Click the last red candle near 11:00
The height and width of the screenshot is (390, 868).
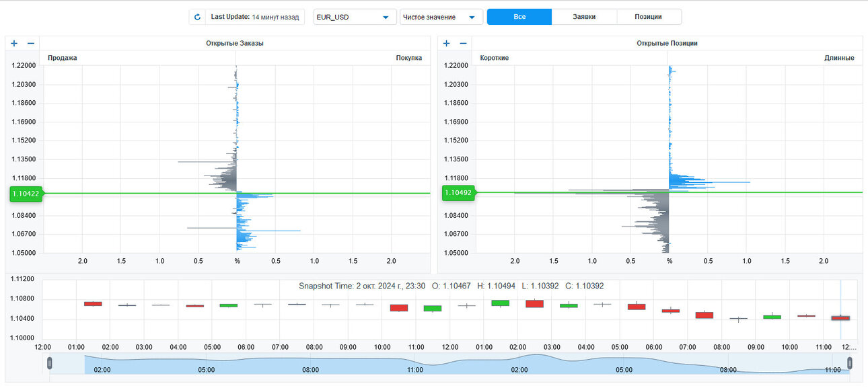840,317
